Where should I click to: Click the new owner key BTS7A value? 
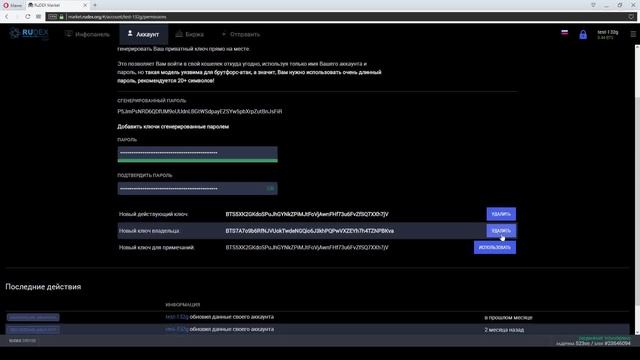309,231
